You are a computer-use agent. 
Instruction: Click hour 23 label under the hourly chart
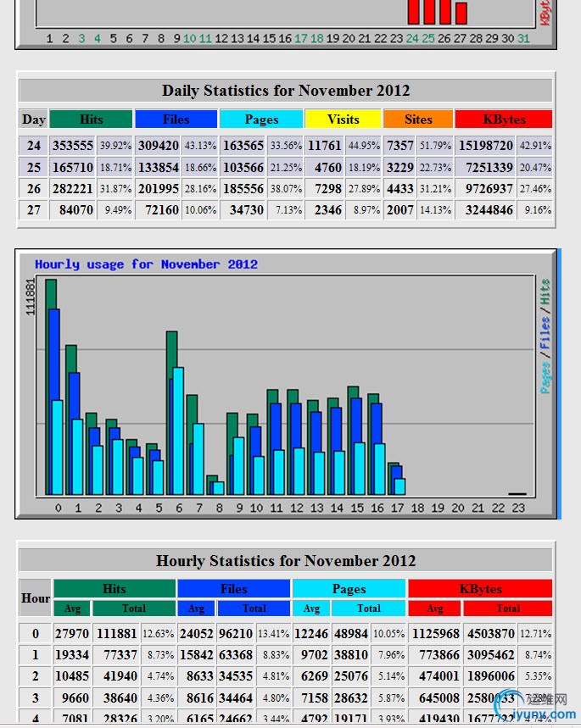tap(518, 508)
